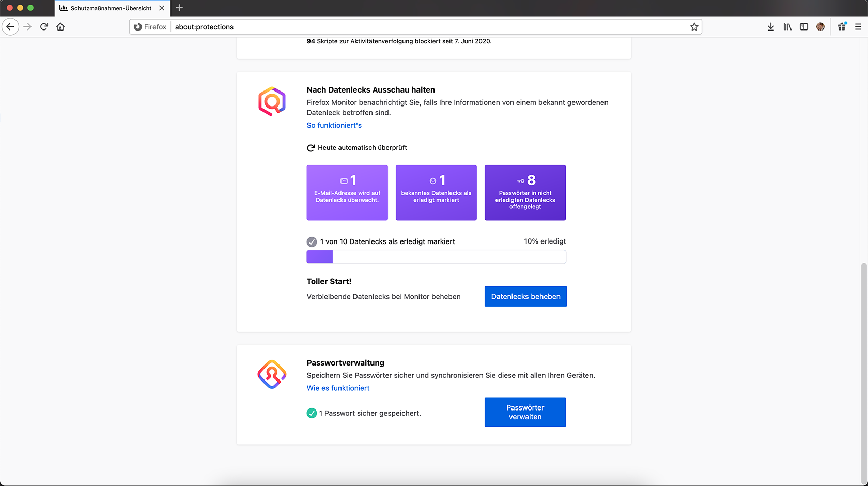
Task: Open the Library menu icon
Action: 787,27
